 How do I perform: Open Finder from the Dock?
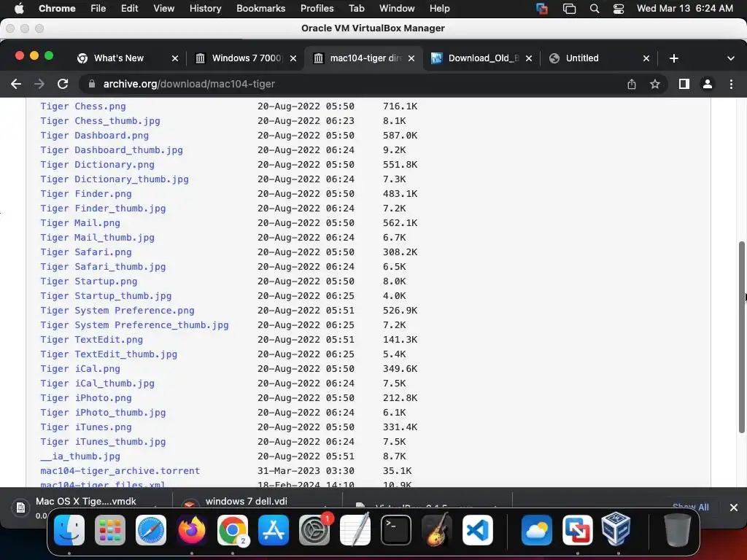click(69, 530)
